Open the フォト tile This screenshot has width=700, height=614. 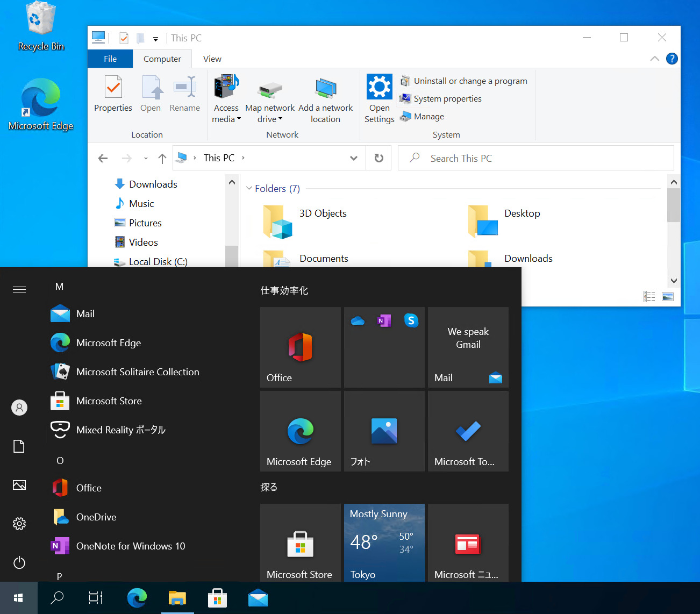click(x=384, y=431)
